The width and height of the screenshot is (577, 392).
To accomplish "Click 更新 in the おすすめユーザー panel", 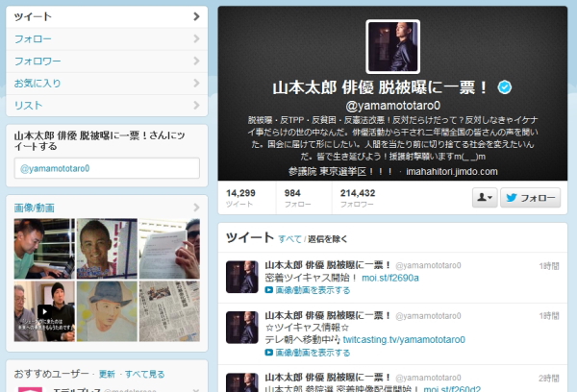I will (107, 374).
